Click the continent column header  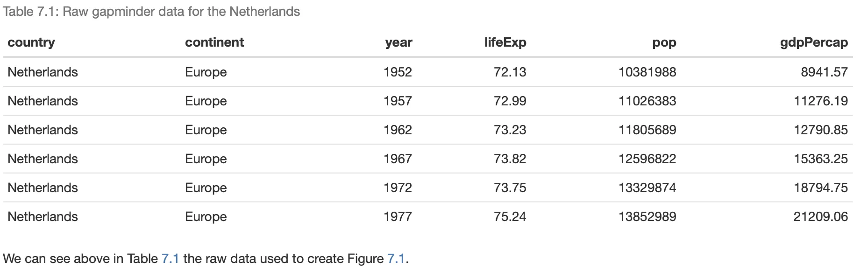point(214,42)
